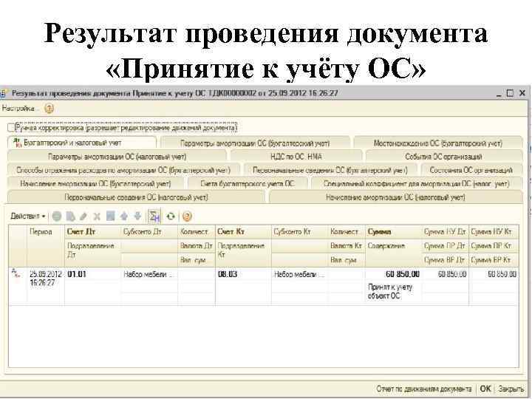Click the Move down arrow icon

pos(137,216)
